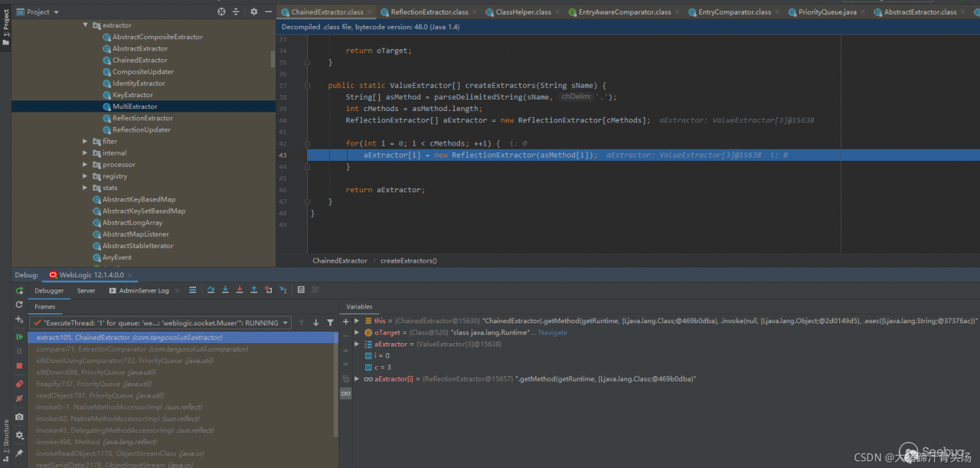Open the AdminServer Log tab
Screen dimensions: 980x468
coord(144,291)
